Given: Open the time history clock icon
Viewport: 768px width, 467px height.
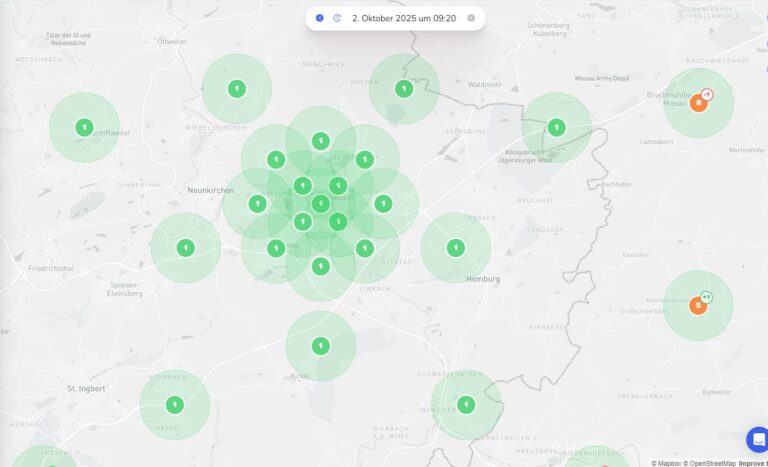Looking at the screenshot, I should coord(337,18).
